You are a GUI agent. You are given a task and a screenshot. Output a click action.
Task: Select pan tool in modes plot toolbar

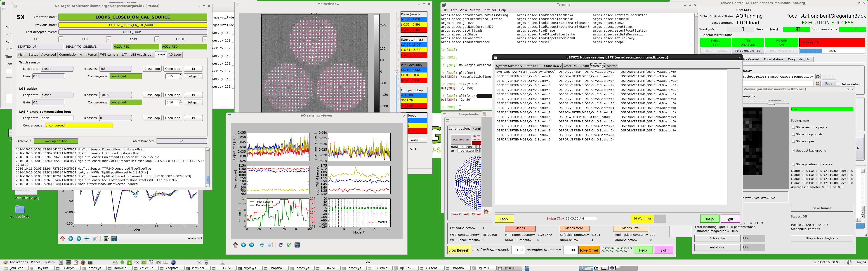tap(87, 238)
